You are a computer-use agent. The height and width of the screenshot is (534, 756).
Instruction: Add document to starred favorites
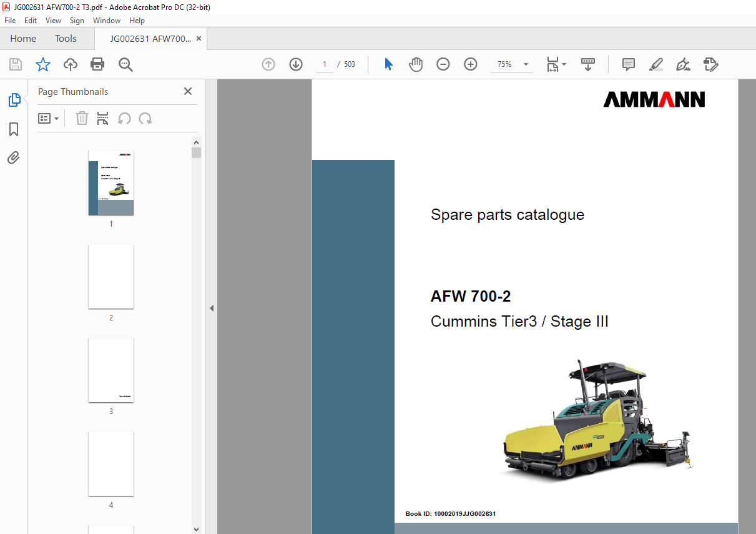(x=42, y=64)
